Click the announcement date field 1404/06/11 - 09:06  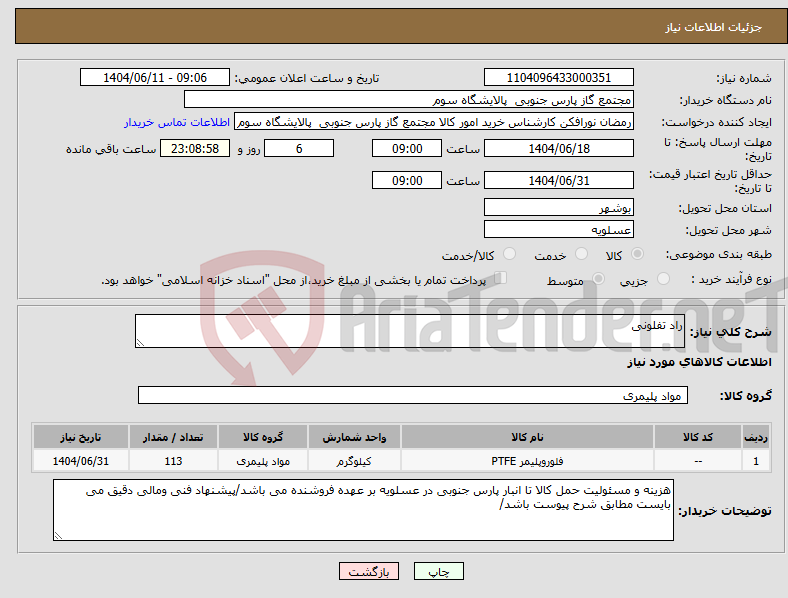155,78
